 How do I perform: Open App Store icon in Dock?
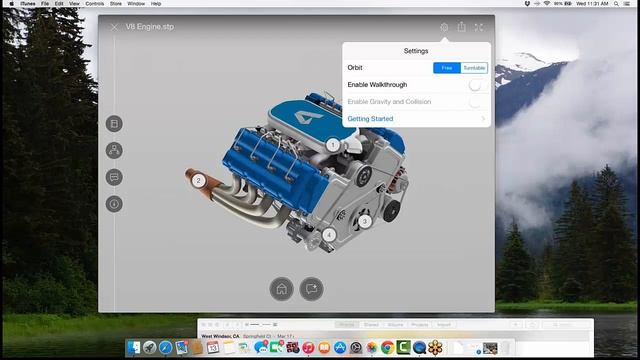pos(340,347)
